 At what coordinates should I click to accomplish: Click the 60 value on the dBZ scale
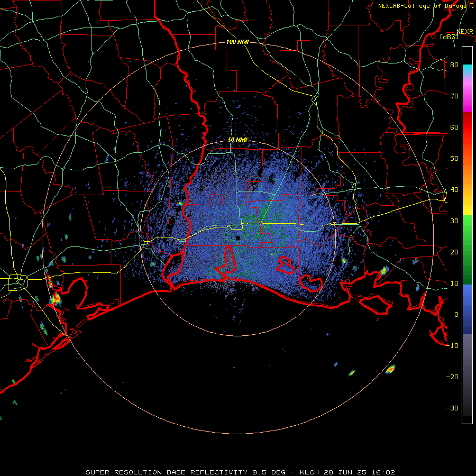point(454,127)
